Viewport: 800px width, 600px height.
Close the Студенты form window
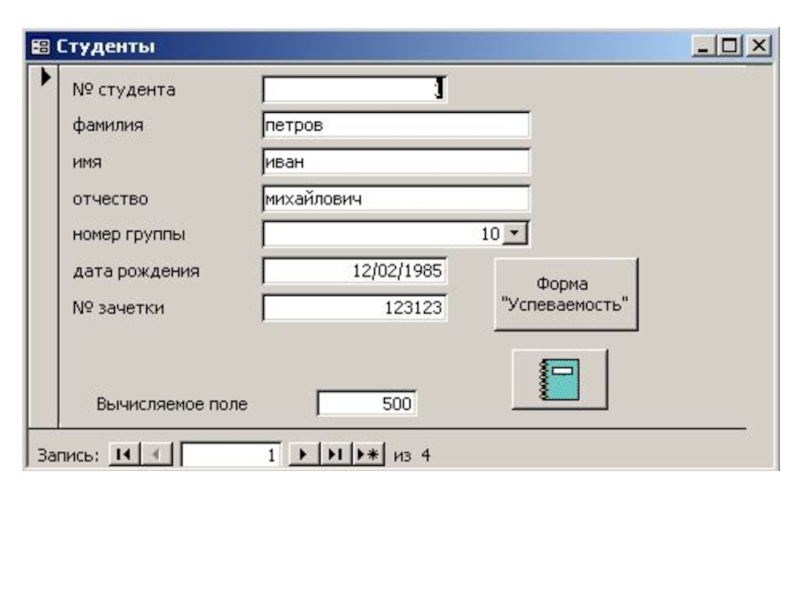[x=759, y=46]
